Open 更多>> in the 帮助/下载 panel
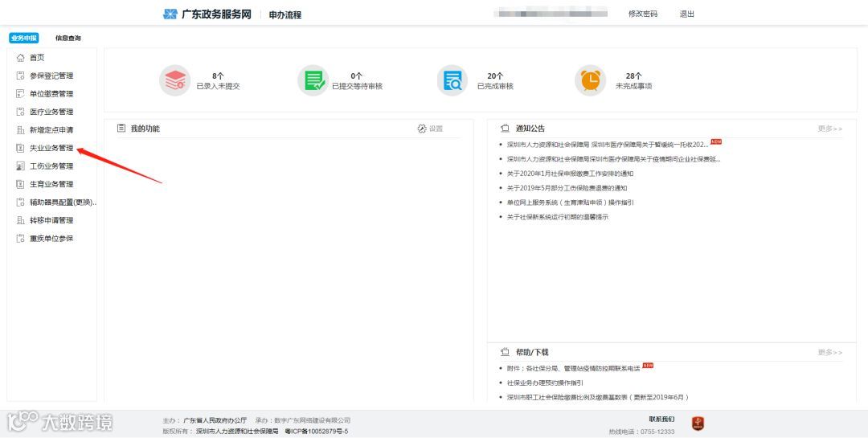The image size is (868, 438). pyautogui.click(x=829, y=352)
